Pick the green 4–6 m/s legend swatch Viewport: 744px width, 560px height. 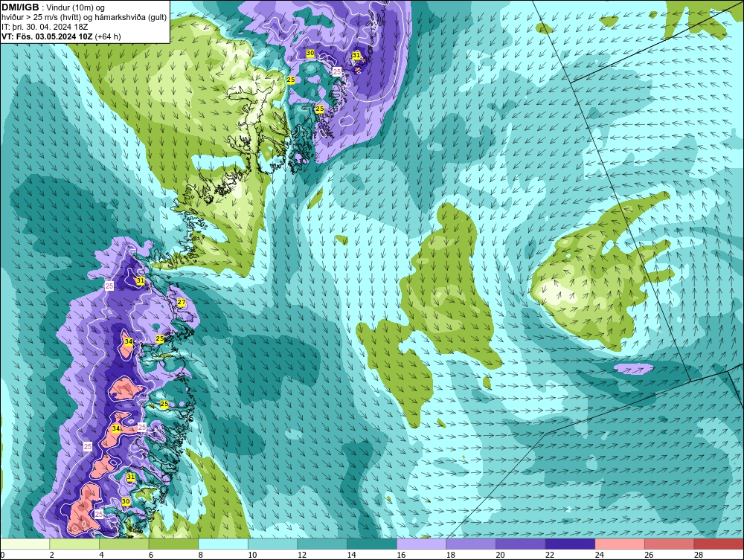point(124,544)
